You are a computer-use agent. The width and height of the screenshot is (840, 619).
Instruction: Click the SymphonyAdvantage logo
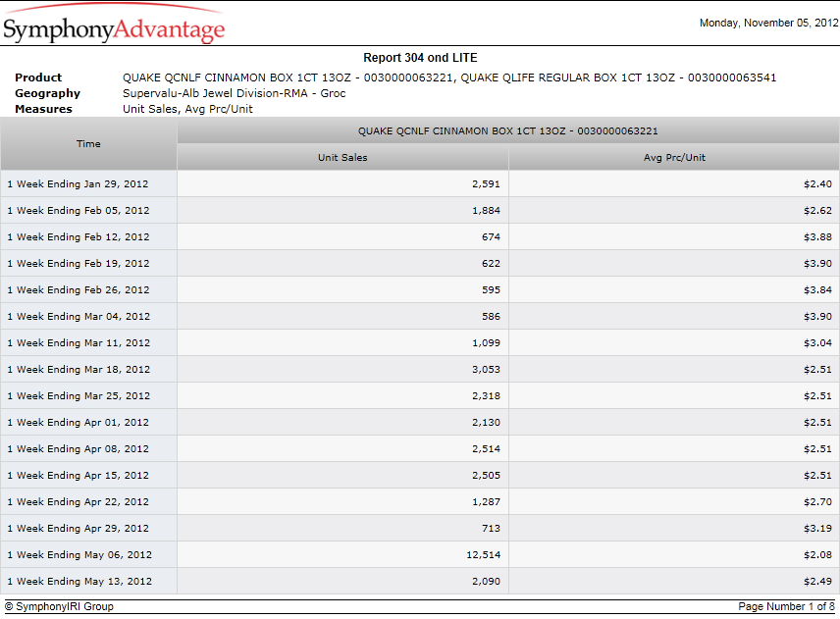click(x=114, y=25)
